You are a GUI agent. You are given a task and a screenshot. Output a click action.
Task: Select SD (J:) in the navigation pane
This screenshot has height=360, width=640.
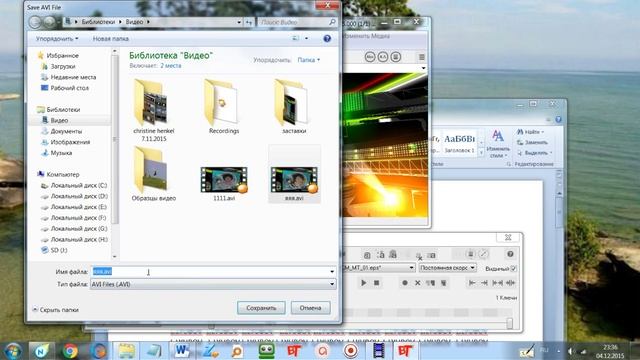58,250
